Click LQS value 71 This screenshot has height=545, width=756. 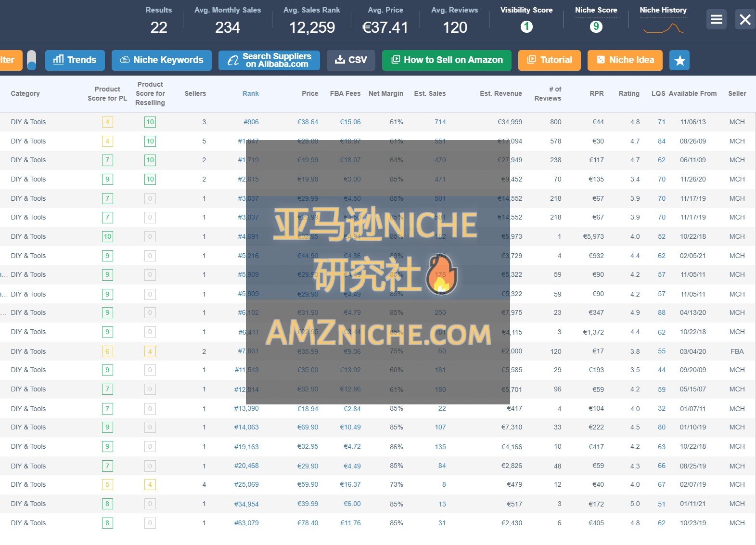[662, 122]
